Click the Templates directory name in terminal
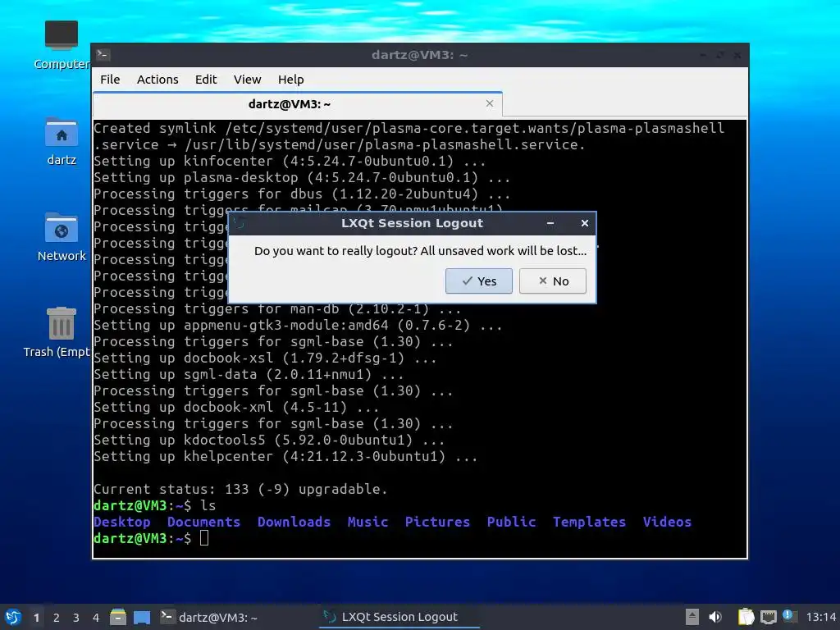 (x=589, y=522)
